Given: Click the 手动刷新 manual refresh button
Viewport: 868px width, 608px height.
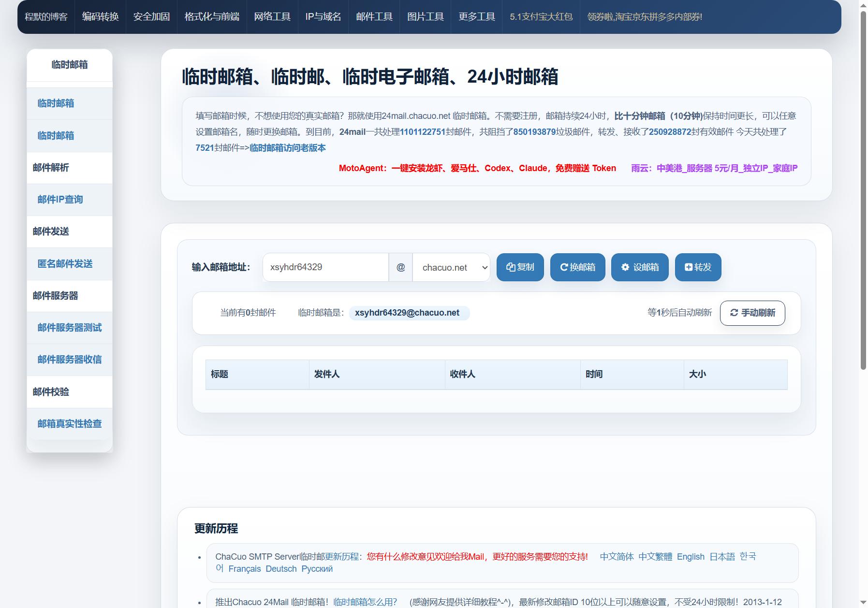Looking at the screenshot, I should point(752,313).
